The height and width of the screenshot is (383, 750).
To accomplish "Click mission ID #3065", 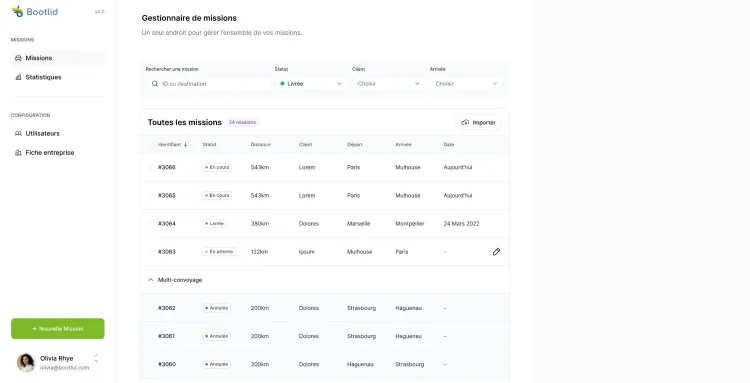I will pos(167,196).
